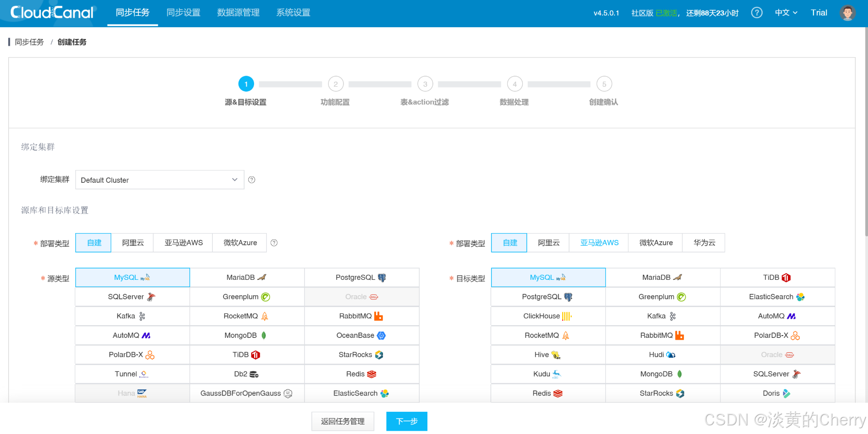Open the 中文 language dropdown
The height and width of the screenshot is (434, 868).
[786, 13]
